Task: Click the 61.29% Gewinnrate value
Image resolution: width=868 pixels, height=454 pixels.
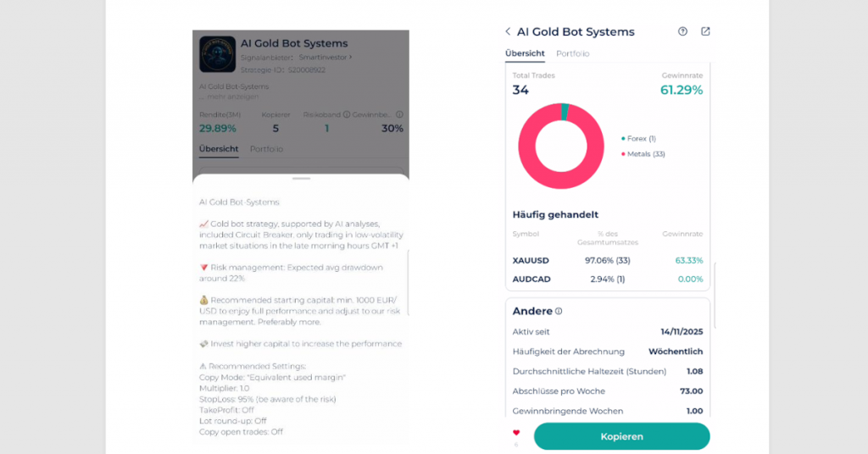Action: [x=682, y=90]
